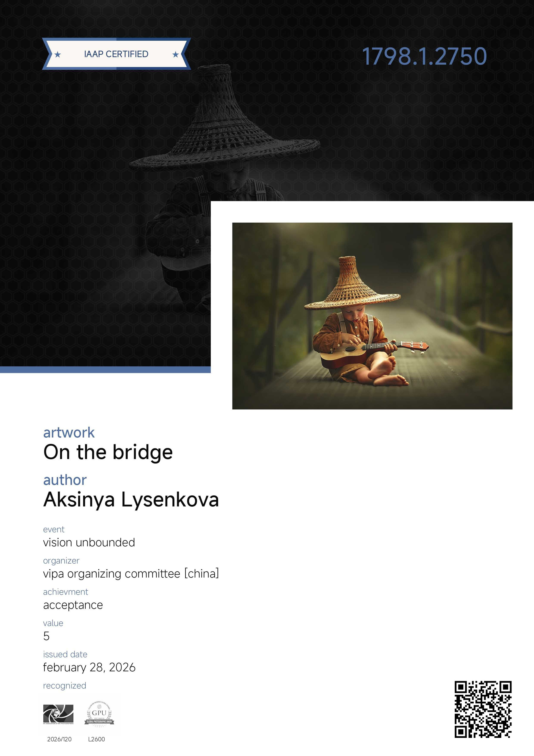Click the 2026/120 recognition code
Image resolution: width=534 pixels, height=756 pixels.
59,739
